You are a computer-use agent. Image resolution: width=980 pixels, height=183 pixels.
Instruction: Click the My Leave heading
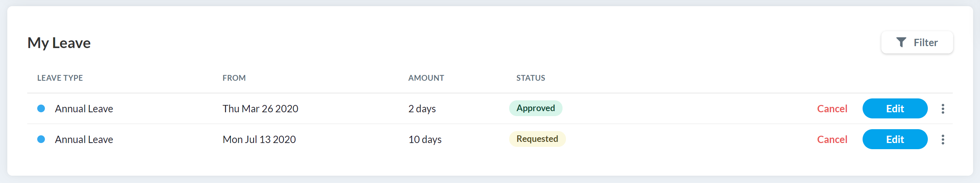(x=59, y=43)
